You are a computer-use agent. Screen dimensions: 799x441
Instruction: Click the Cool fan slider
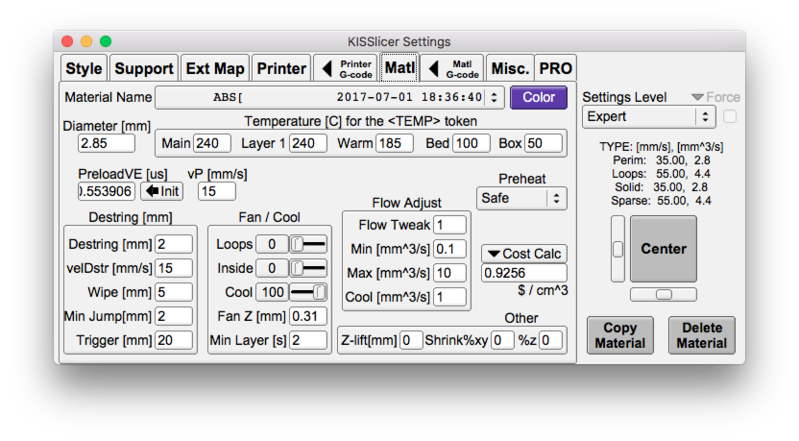[308, 292]
